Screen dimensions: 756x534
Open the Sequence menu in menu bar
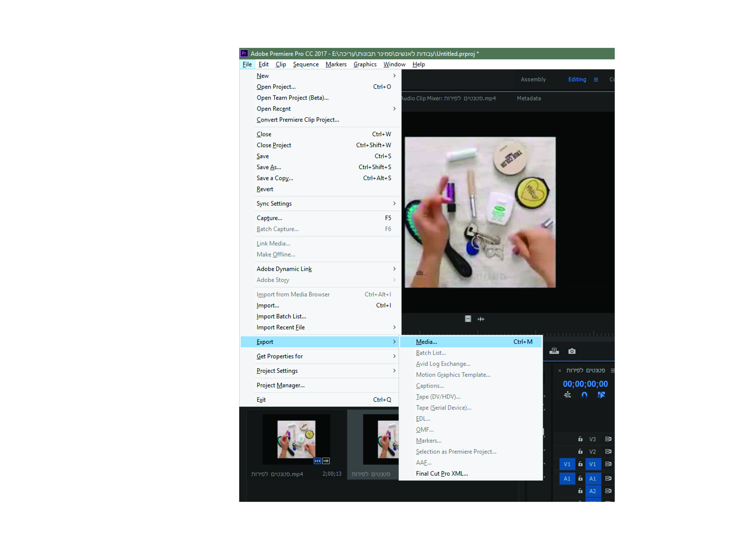tap(306, 64)
